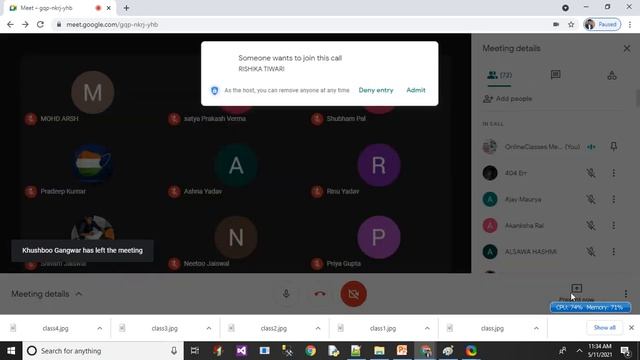This screenshot has width=640, height=360.
Task: Click the taskbar voice search microphone
Action: pyautogui.click(x=174, y=351)
